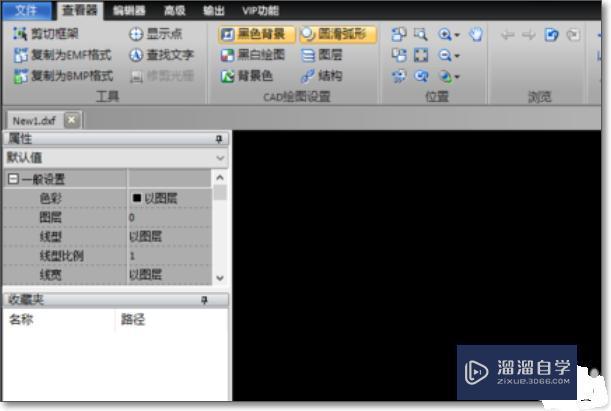The image size is (611, 411).
Task: Click the zoom previous icon in 位置 group
Action: tap(421, 76)
